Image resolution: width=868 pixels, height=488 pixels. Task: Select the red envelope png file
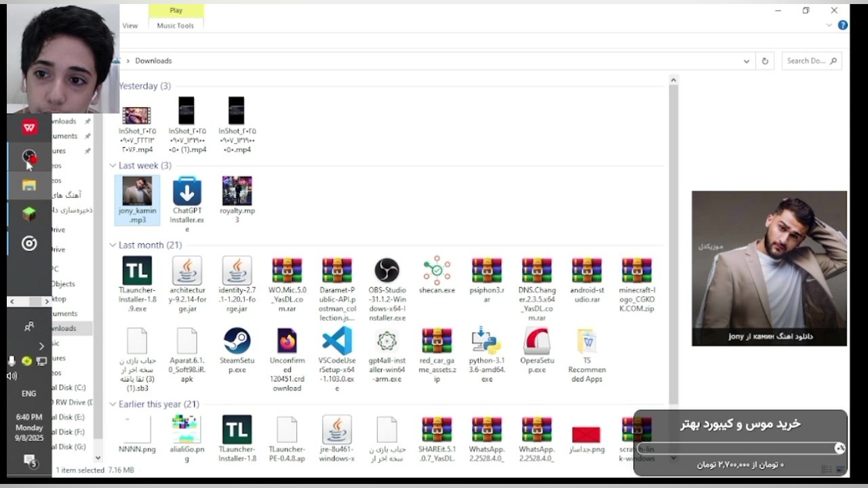click(x=587, y=434)
